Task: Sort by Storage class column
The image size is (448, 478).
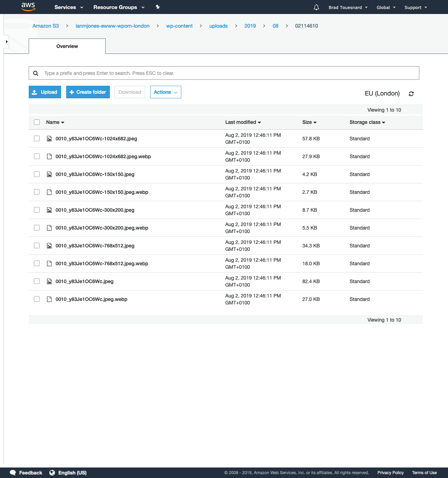Action: 367,122
